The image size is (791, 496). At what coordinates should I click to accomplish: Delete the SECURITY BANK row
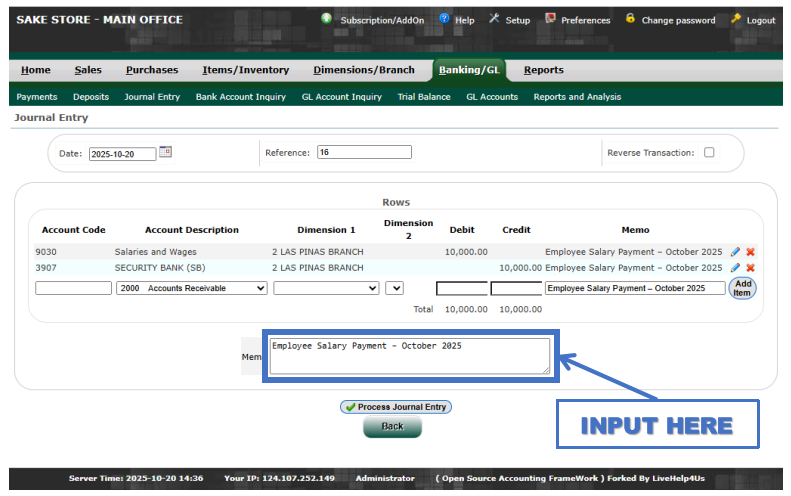[750, 268]
